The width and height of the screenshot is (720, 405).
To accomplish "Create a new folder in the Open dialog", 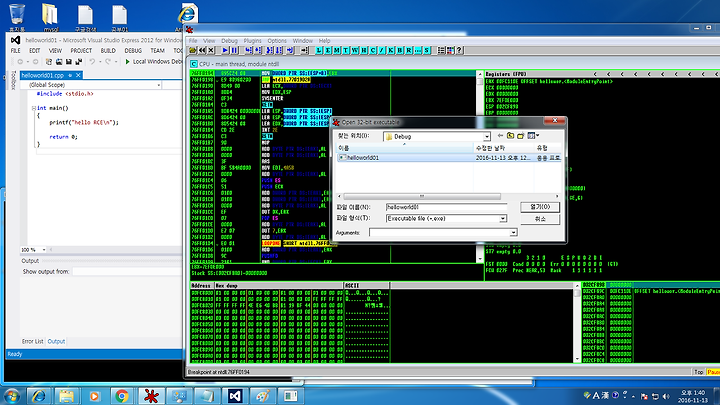I will coord(520,136).
